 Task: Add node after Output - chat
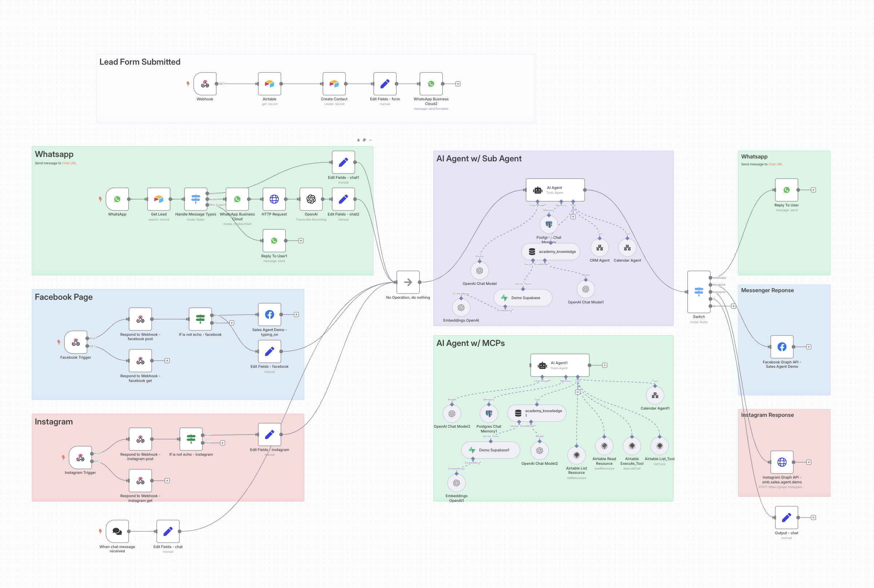click(813, 517)
